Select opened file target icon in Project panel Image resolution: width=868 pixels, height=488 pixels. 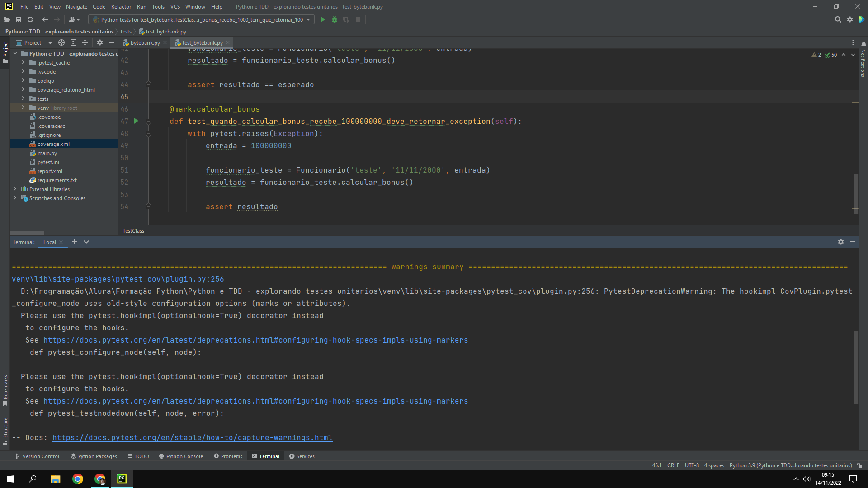point(61,42)
